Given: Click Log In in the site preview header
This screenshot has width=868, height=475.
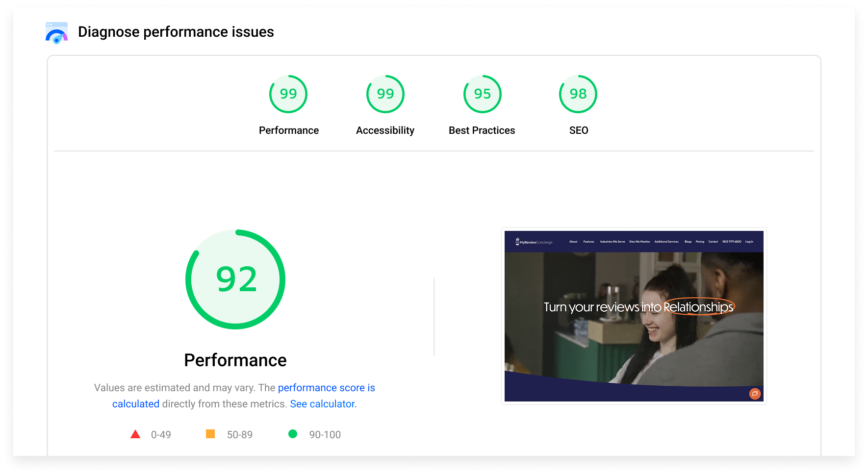Looking at the screenshot, I should (749, 242).
